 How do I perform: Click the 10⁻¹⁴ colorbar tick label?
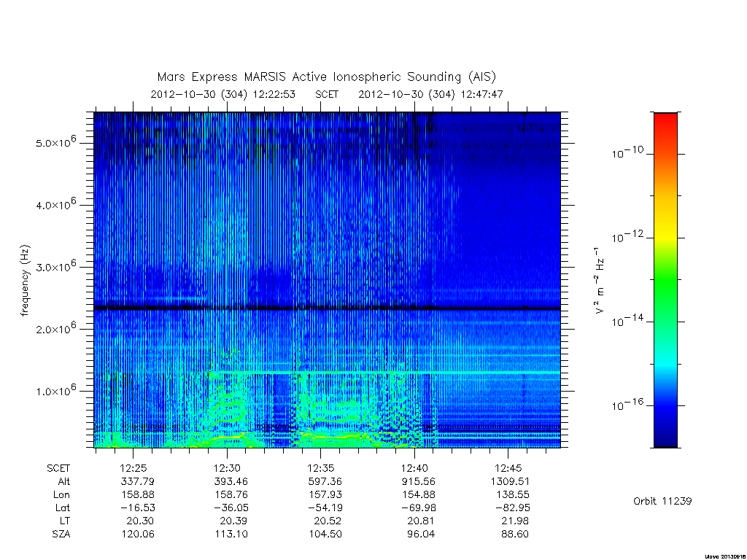627,321
